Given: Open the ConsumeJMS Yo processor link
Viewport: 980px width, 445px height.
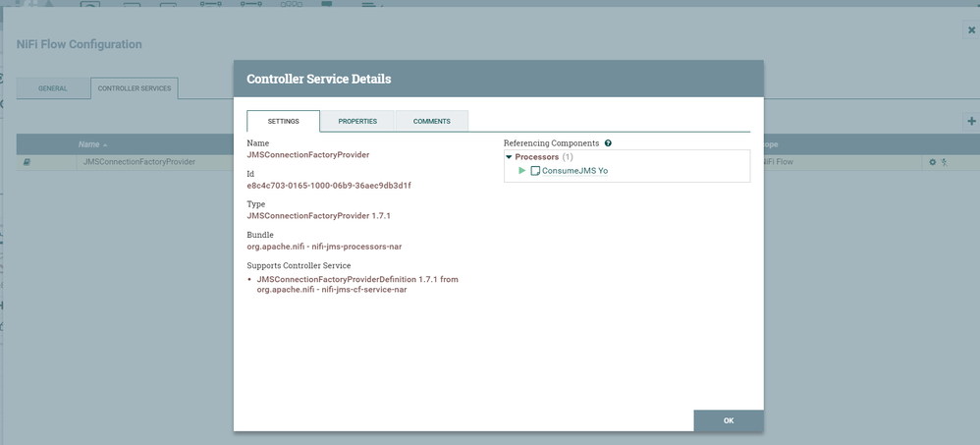Looking at the screenshot, I should pyautogui.click(x=574, y=171).
